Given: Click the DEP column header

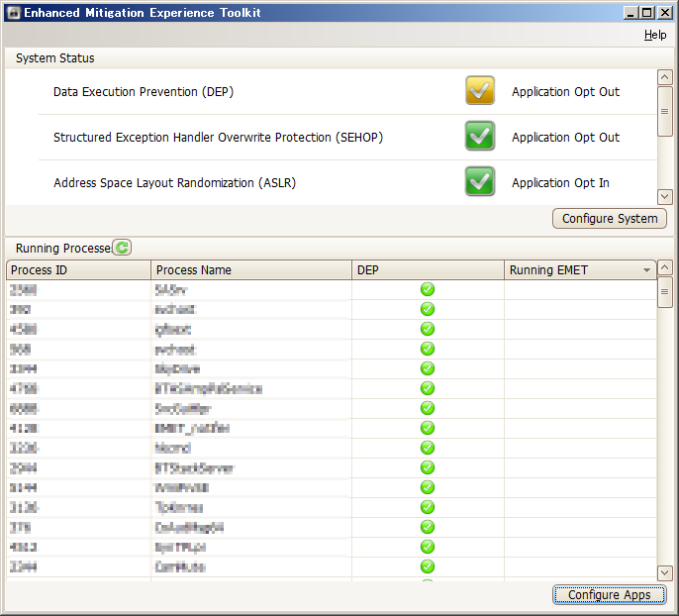Looking at the screenshot, I should [428, 269].
